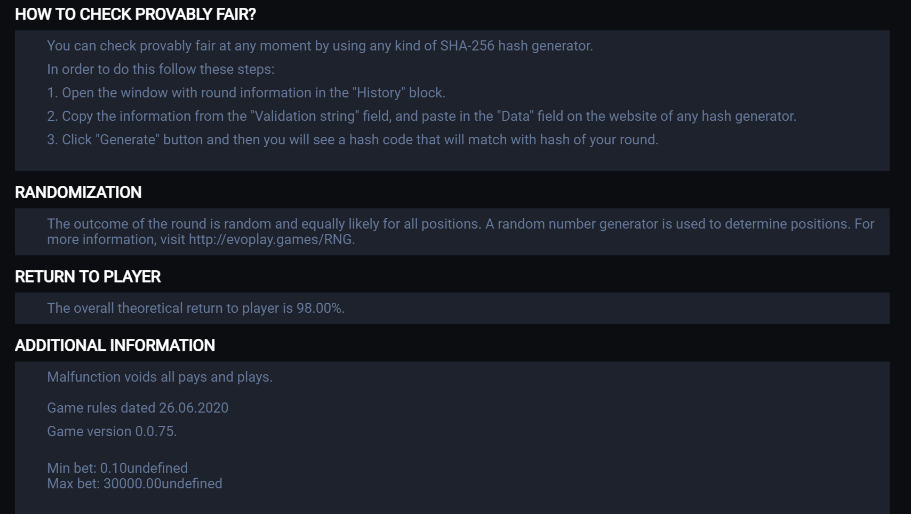The image size is (911, 514).
Task: Click the Max bet 30000.00 line
Action: click(134, 484)
